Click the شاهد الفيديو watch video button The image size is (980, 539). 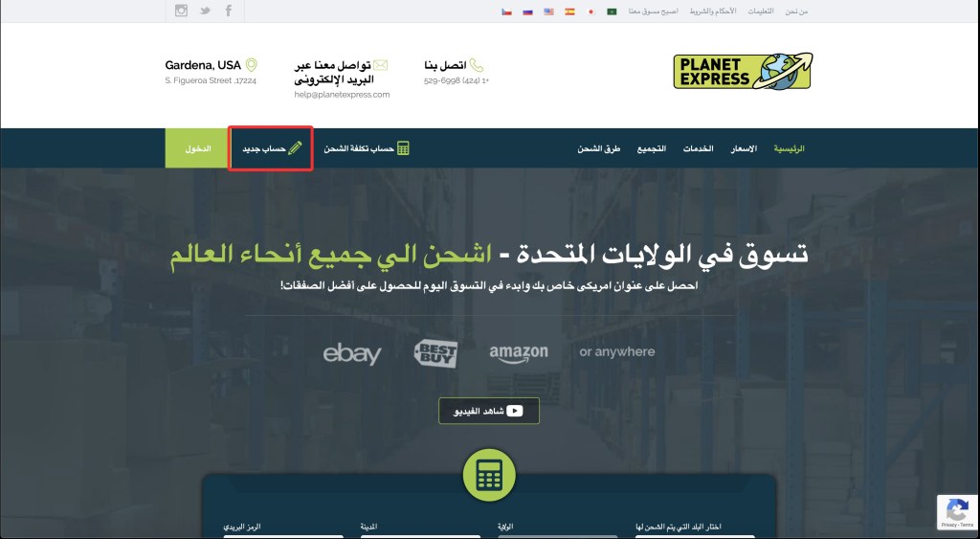click(489, 411)
